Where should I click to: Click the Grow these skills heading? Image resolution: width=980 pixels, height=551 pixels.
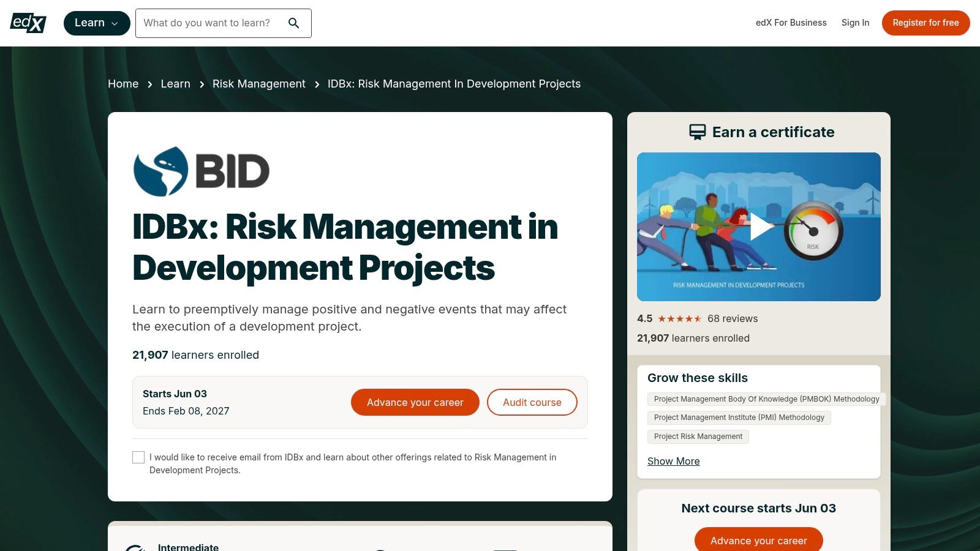coord(698,378)
